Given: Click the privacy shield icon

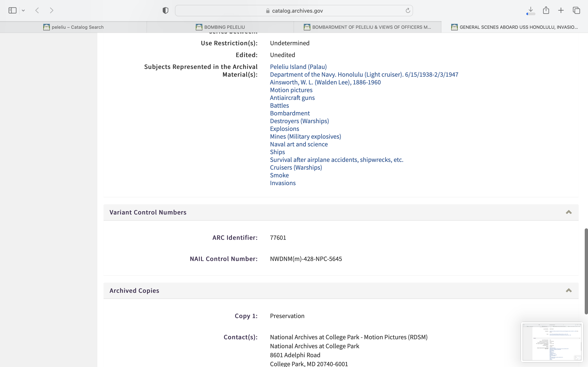Looking at the screenshot, I should (x=165, y=10).
